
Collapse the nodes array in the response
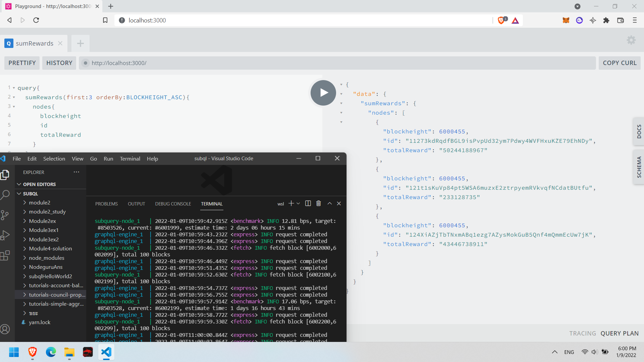(341, 113)
